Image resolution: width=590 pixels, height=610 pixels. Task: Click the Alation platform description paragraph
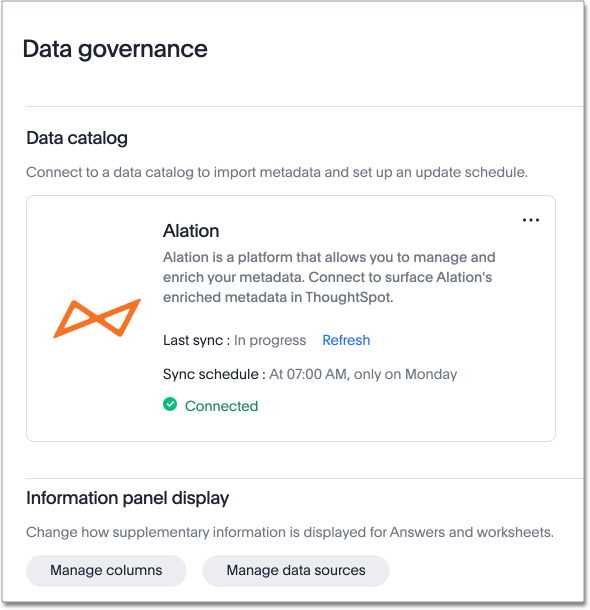pyautogui.click(x=329, y=277)
